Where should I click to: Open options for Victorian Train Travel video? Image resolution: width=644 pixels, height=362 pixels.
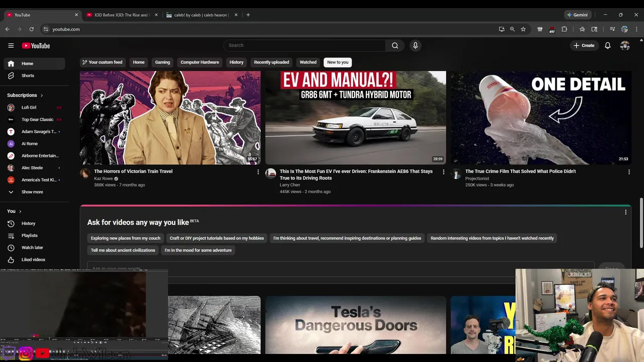258,172
